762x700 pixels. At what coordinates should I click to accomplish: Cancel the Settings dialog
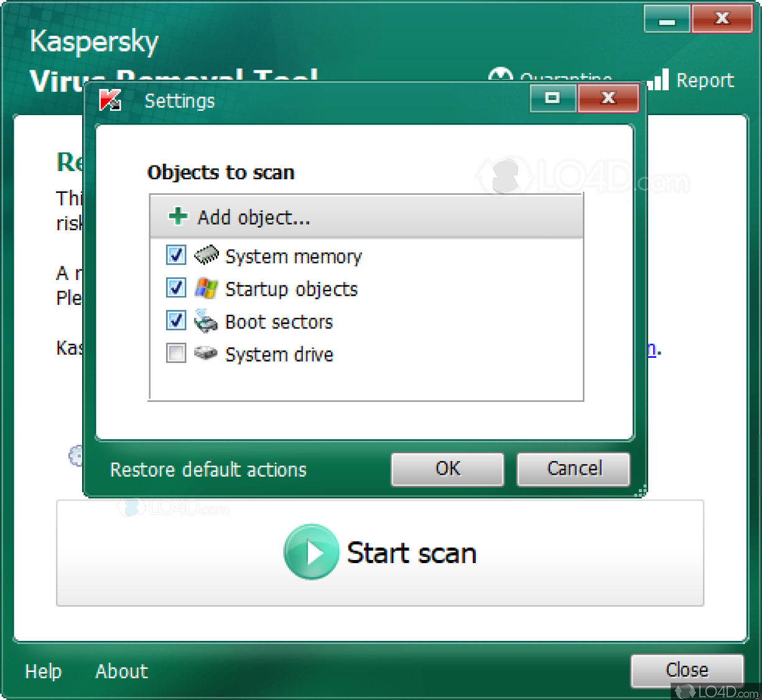(x=574, y=469)
